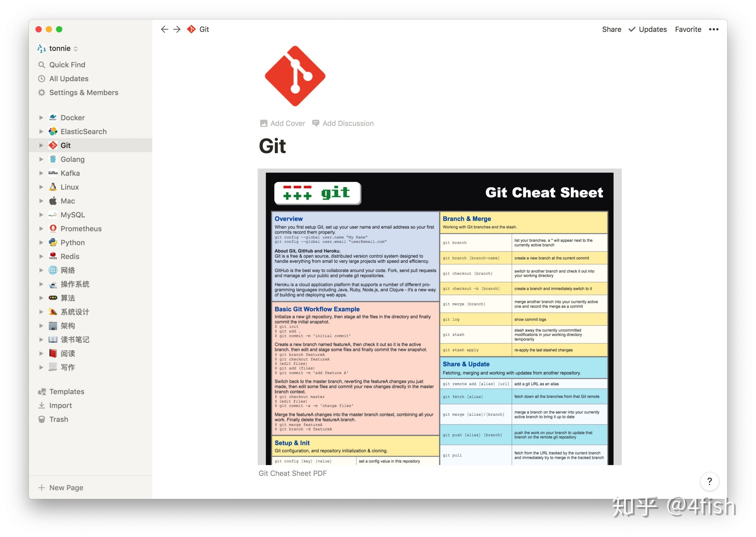This screenshot has width=756, height=537.
Task: Expand the Linux page toggle arrow
Action: tap(41, 187)
